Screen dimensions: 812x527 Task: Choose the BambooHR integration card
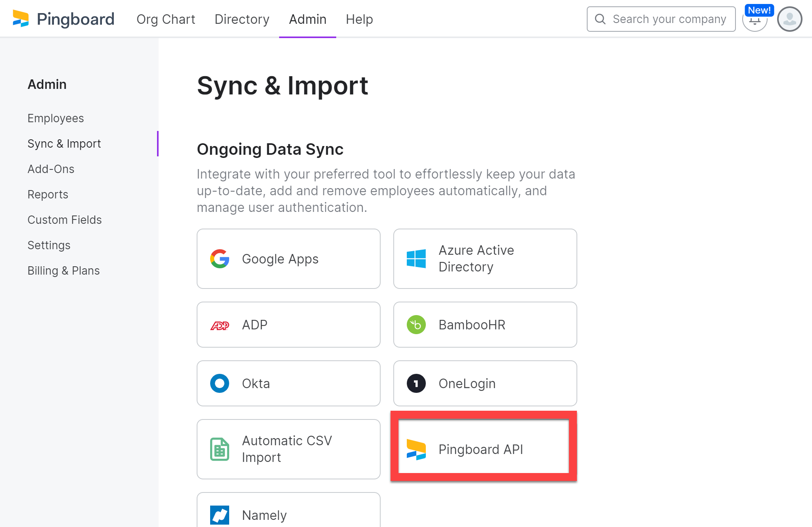coord(485,325)
